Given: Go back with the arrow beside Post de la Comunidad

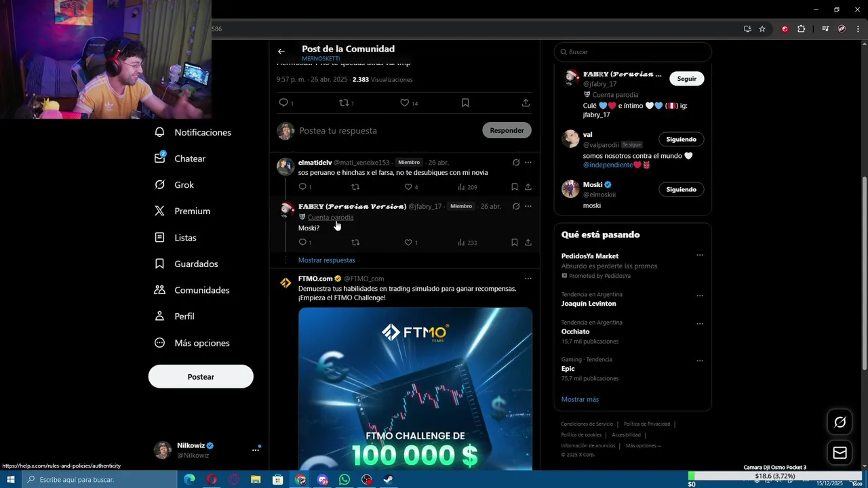Looking at the screenshot, I should click(x=281, y=52).
